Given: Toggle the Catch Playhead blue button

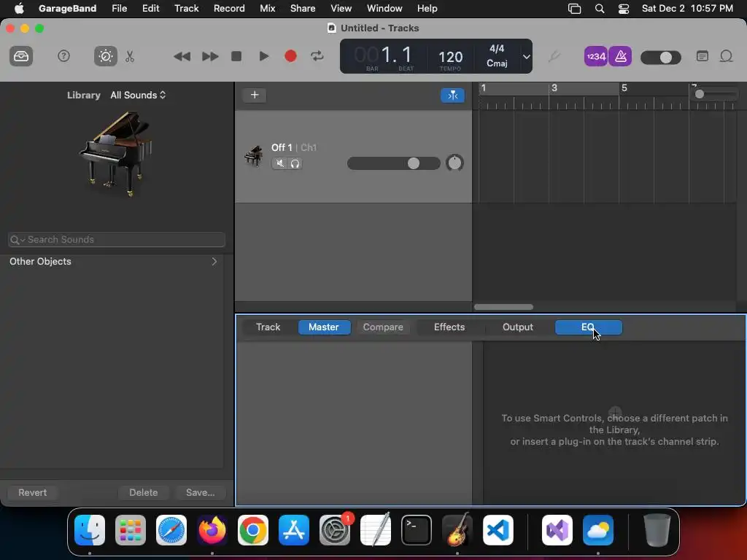Looking at the screenshot, I should coord(452,96).
